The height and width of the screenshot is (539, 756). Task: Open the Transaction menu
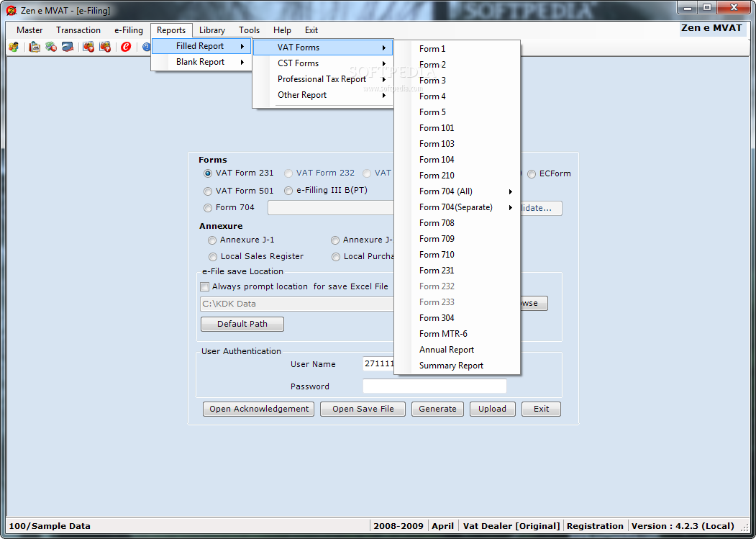[x=78, y=30]
